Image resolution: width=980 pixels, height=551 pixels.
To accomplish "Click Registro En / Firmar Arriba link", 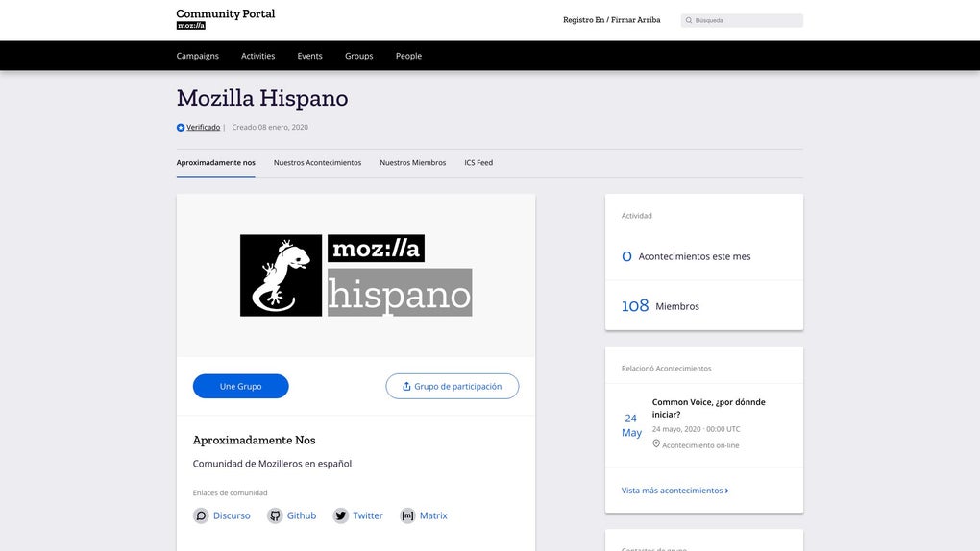I will click(612, 20).
